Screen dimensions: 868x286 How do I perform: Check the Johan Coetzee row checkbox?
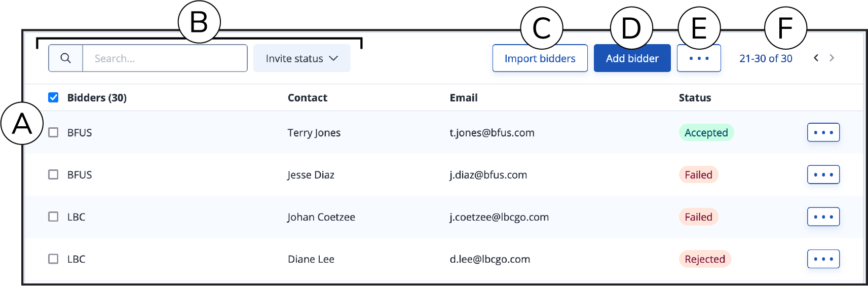coord(53,217)
